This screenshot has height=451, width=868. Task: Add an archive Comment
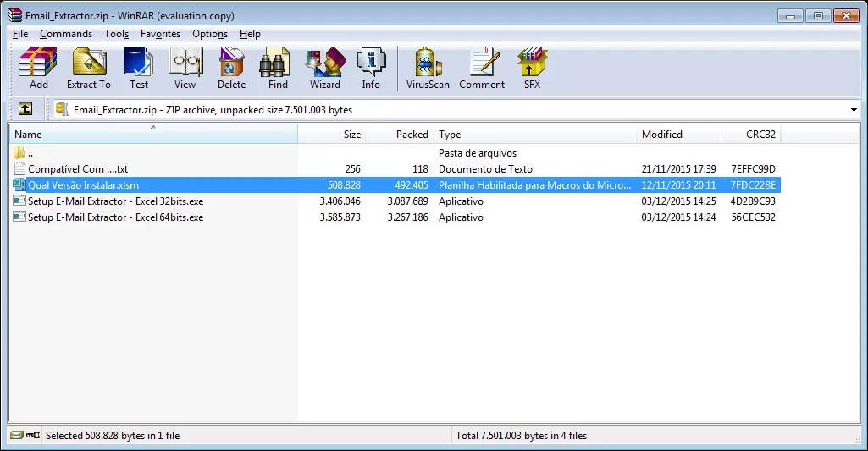click(x=482, y=69)
